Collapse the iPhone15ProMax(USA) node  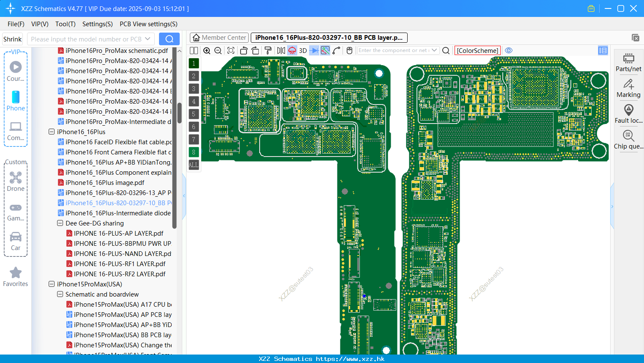[x=52, y=284]
